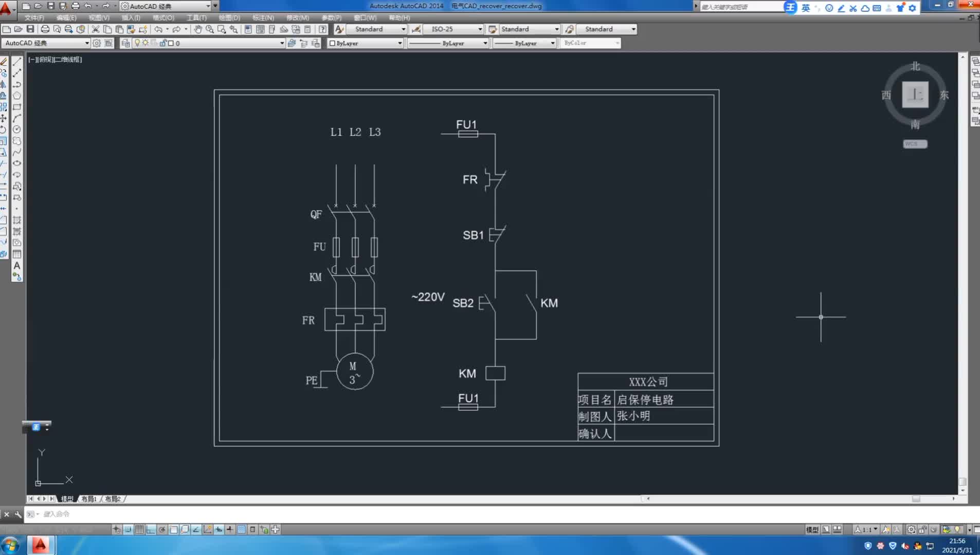Click the Cut scissors icon
980x555 pixels.
tap(96, 29)
